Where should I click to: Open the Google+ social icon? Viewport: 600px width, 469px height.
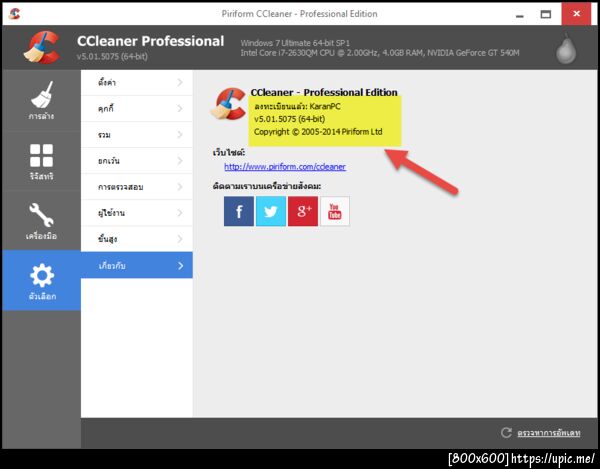click(303, 211)
